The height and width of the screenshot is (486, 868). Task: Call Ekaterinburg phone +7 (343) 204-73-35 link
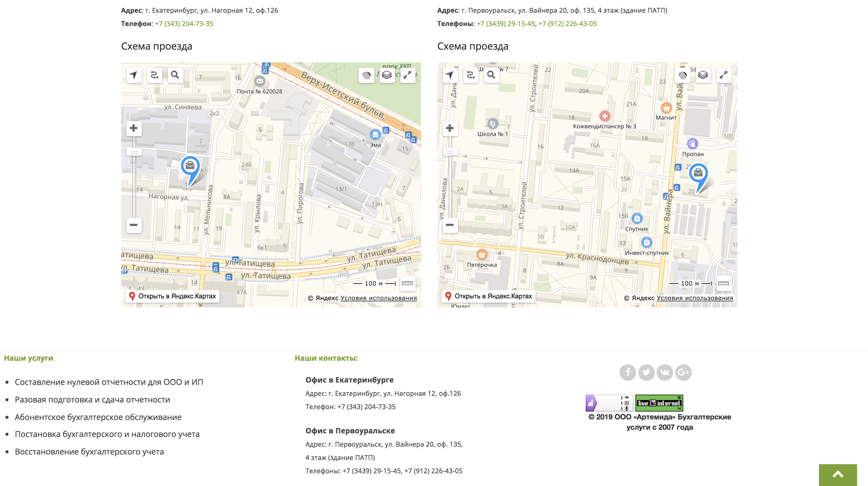click(x=184, y=24)
